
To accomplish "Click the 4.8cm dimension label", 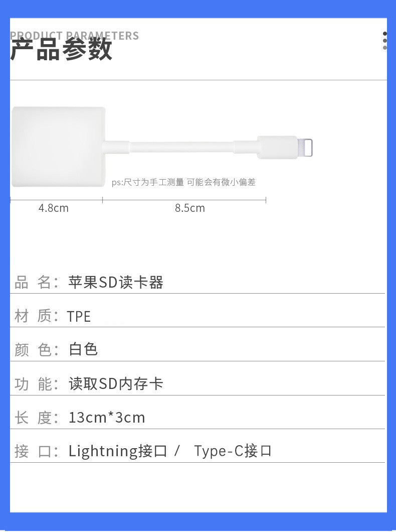I will pyautogui.click(x=54, y=208).
